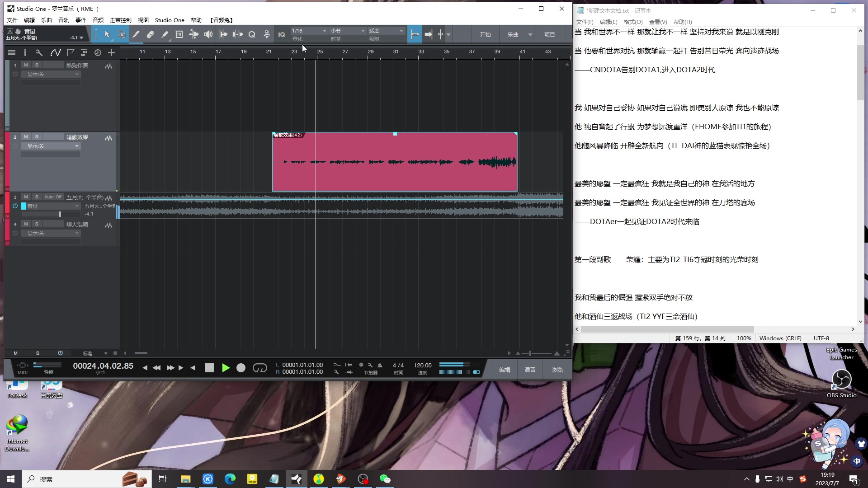Open the 标准 track height dropdown
The image size is (868, 488).
(95, 353)
